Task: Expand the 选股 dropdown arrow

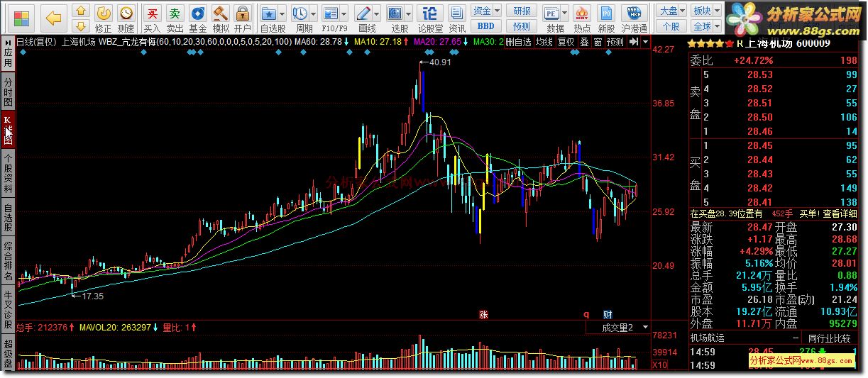Action: coord(409,13)
